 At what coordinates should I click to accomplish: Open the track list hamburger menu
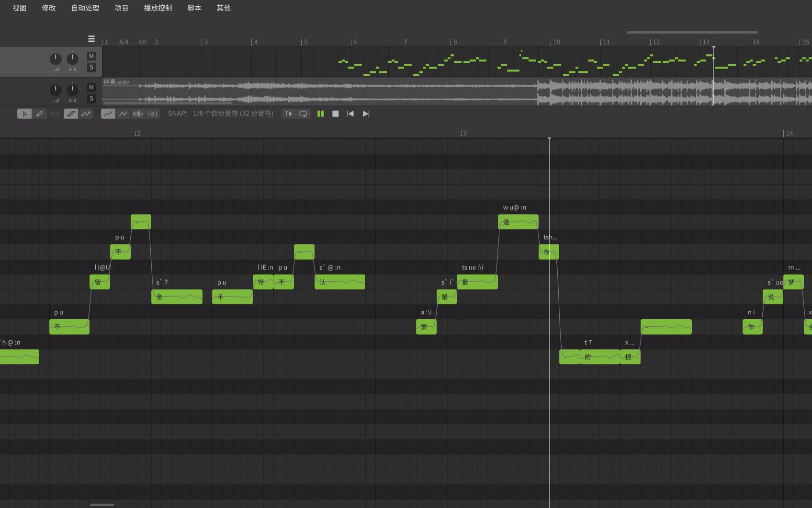click(x=91, y=39)
